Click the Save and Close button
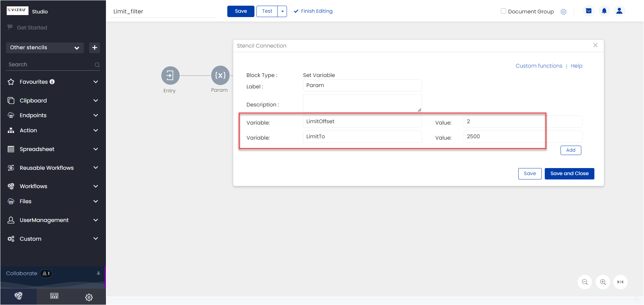Image resolution: width=644 pixels, height=305 pixels. 569,173
